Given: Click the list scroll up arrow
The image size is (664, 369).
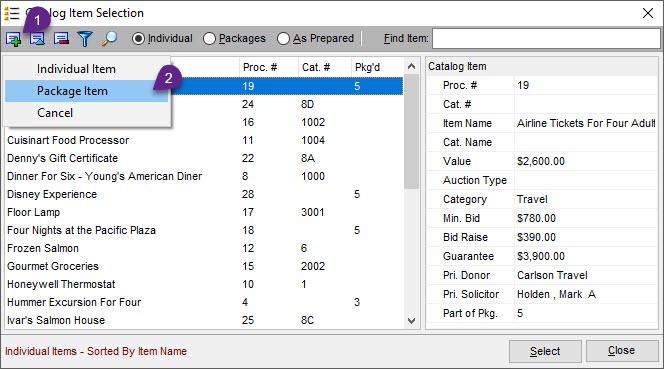Looking at the screenshot, I should 411,67.
